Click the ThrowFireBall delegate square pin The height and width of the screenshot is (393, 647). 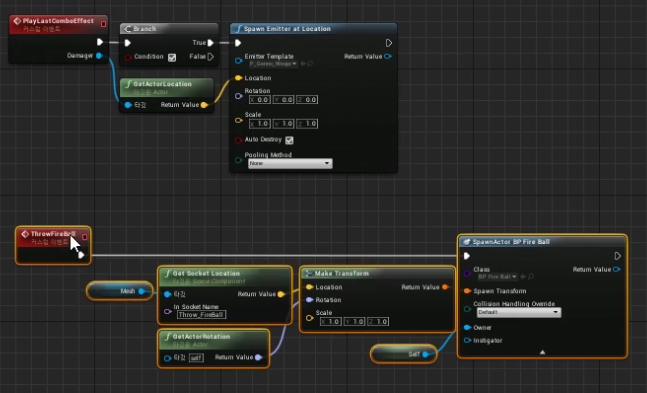point(85,237)
